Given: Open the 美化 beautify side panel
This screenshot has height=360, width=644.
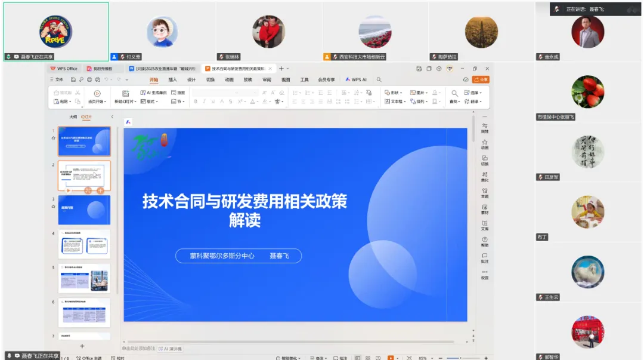Looking at the screenshot, I should [485, 177].
